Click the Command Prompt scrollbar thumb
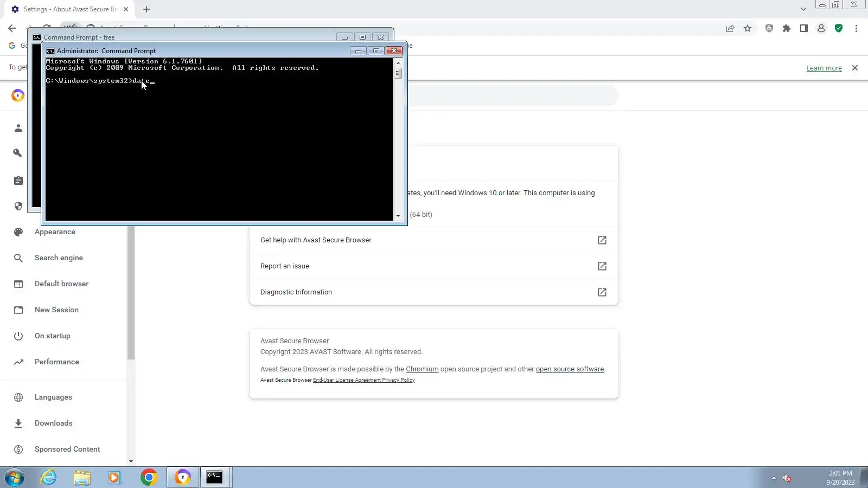The image size is (868, 488). (398, 73)
